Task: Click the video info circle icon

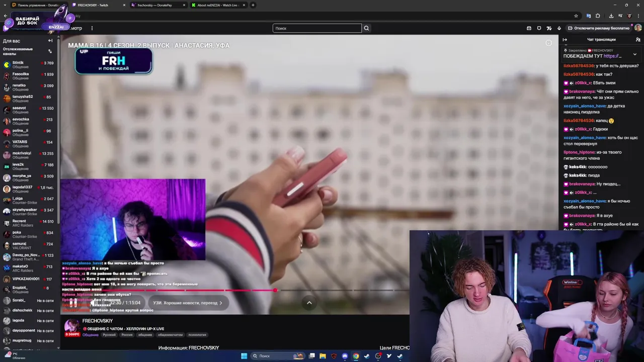Action: [x=548, y=43]
